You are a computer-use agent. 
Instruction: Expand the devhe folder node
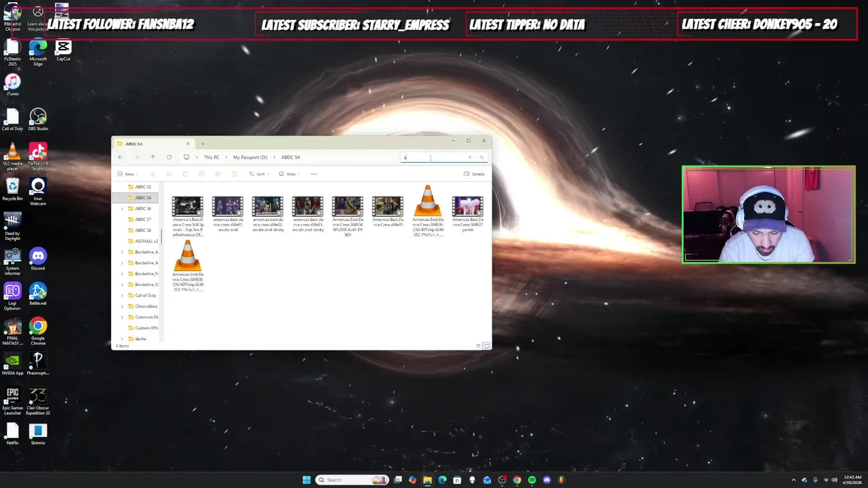click(123, 339)
